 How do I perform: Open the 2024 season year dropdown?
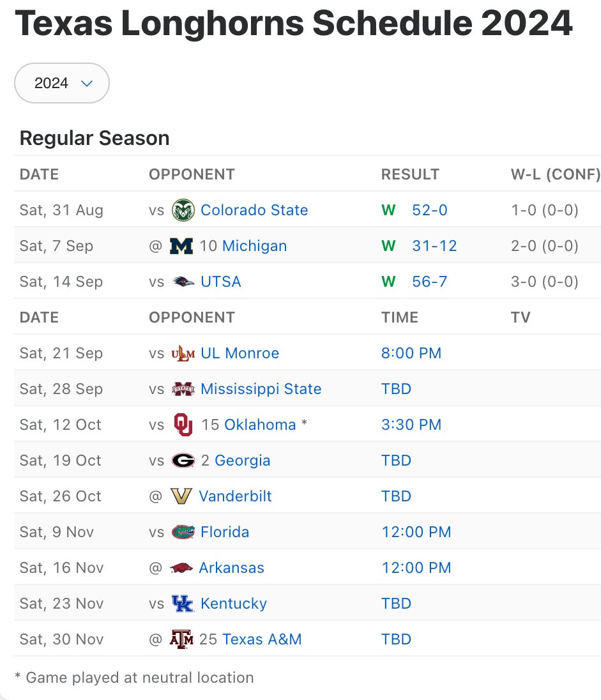tap(62, 83)
